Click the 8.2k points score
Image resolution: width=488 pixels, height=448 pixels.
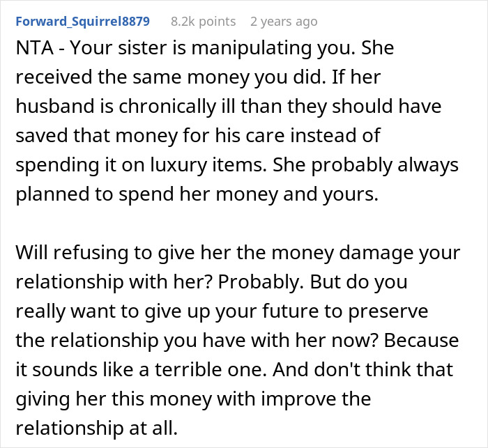coord(204,22)
